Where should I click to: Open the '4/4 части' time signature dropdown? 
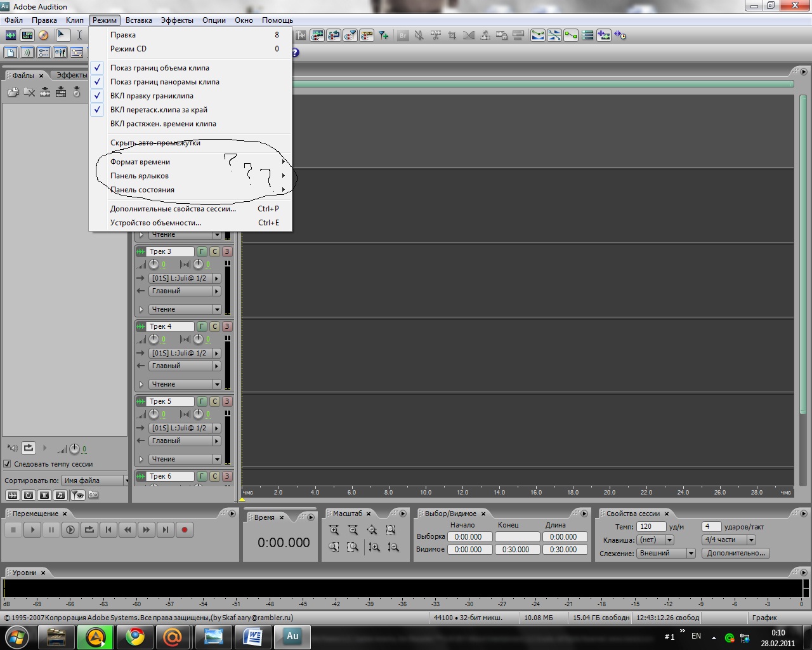coord(729,540)
